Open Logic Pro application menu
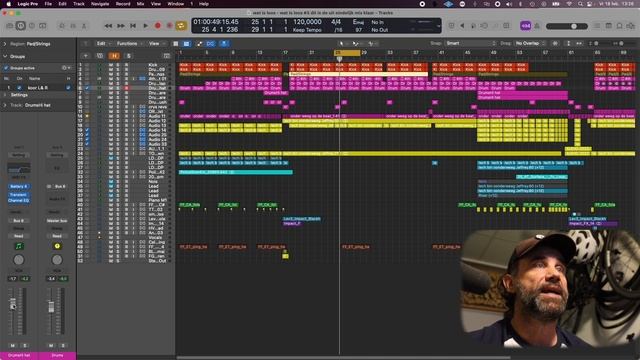This screenshot has width=640, height=360. point(28,4)
